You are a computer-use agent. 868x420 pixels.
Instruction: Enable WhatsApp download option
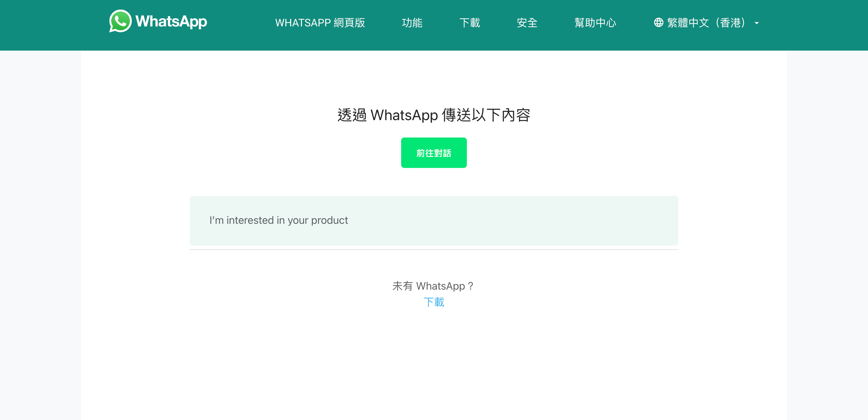click(433, 303)
